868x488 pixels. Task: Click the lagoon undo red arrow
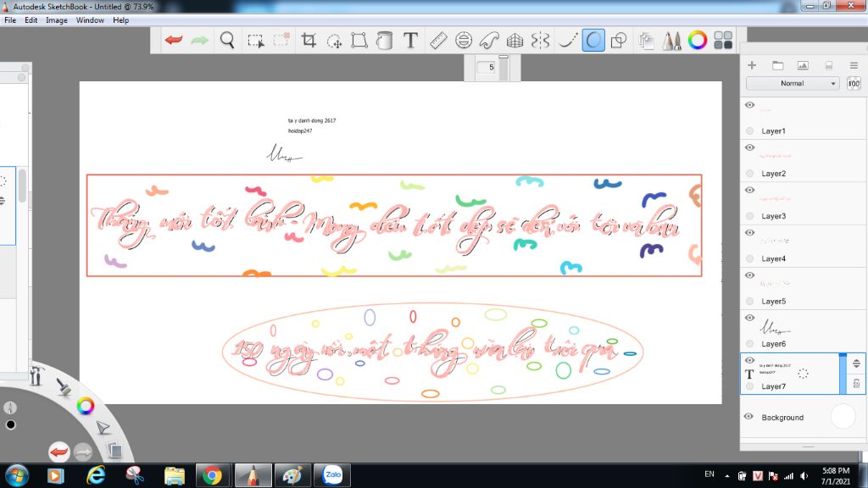[58, 452]
